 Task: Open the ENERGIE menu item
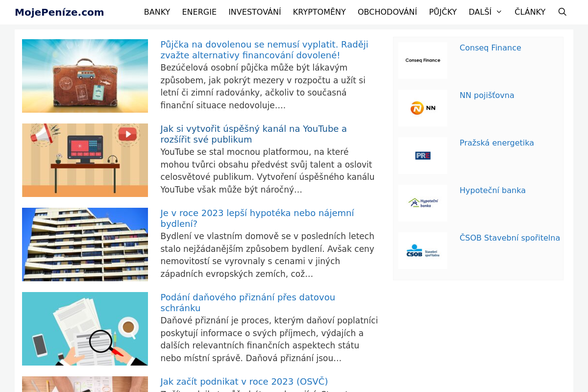[199, 12]
